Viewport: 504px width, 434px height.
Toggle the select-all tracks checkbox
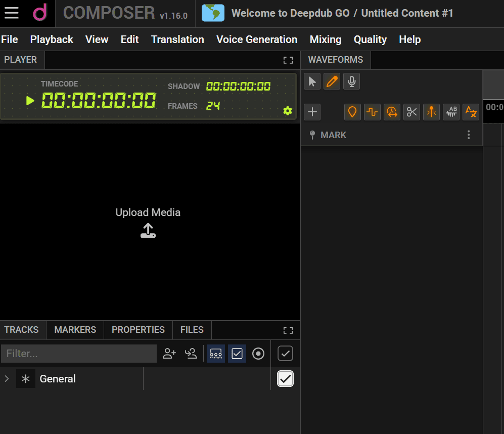286,354
